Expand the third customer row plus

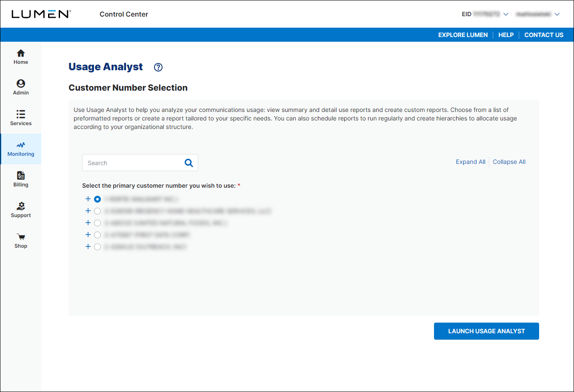click(x=88, y=223)
